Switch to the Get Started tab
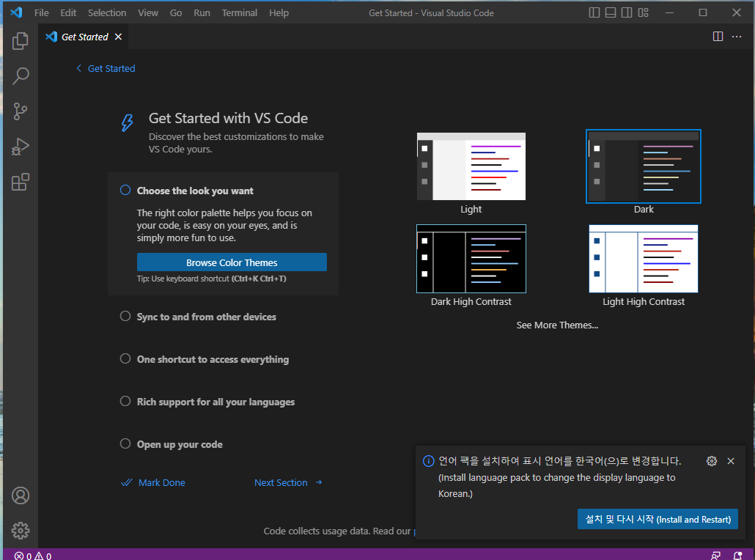This screenshot has height=560, width=755. [84, 37]
